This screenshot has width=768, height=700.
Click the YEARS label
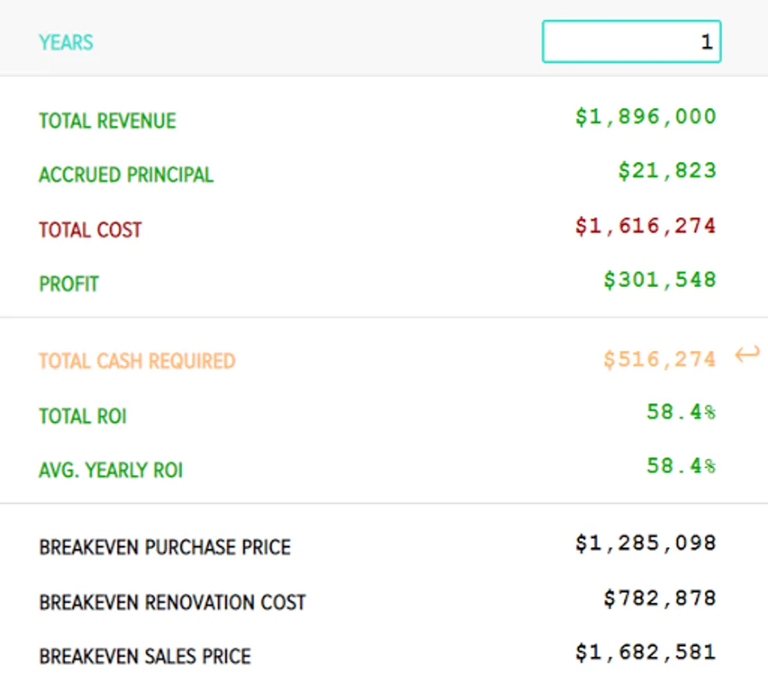pyautogui.click(x=66, y=42)
